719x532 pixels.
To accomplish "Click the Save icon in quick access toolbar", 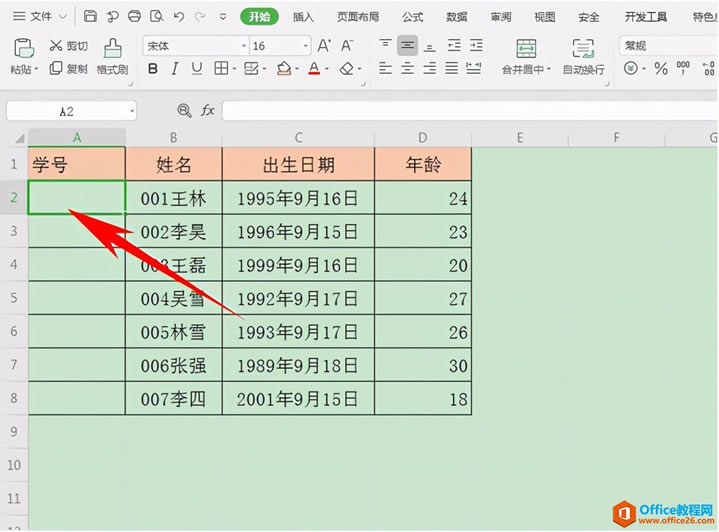I will coord(90,17).
